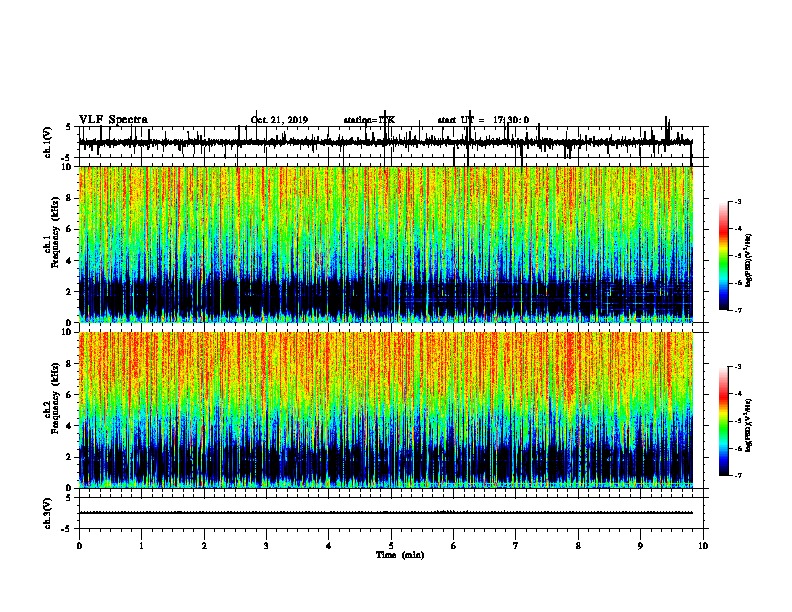Image resolution: width=792 pixels, height=612 pixels.
Task: Click '-3' on the ch.1 color bar
Action: click(738, 201)
